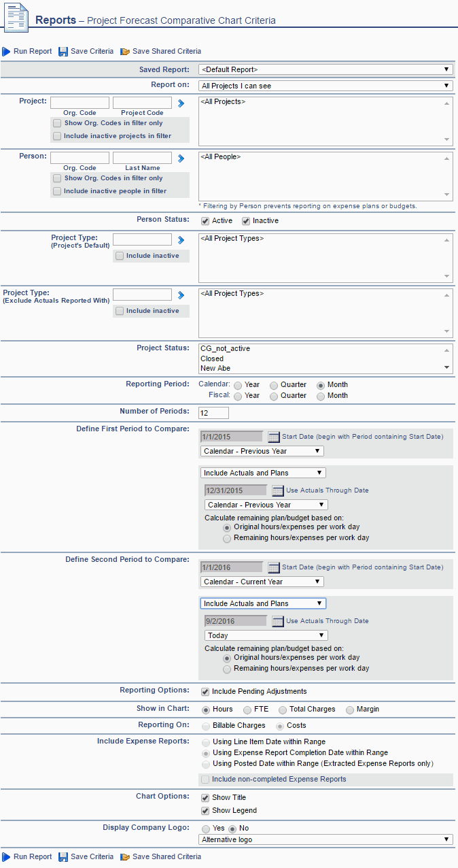Click arrow icon for Project's Default Project Type

pos(181,240)
